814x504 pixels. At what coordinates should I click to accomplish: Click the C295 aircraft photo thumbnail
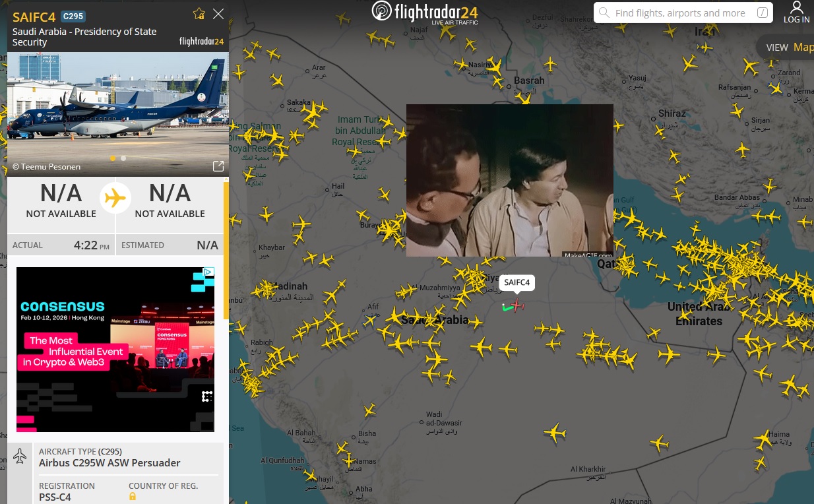[x=115, y=106]
